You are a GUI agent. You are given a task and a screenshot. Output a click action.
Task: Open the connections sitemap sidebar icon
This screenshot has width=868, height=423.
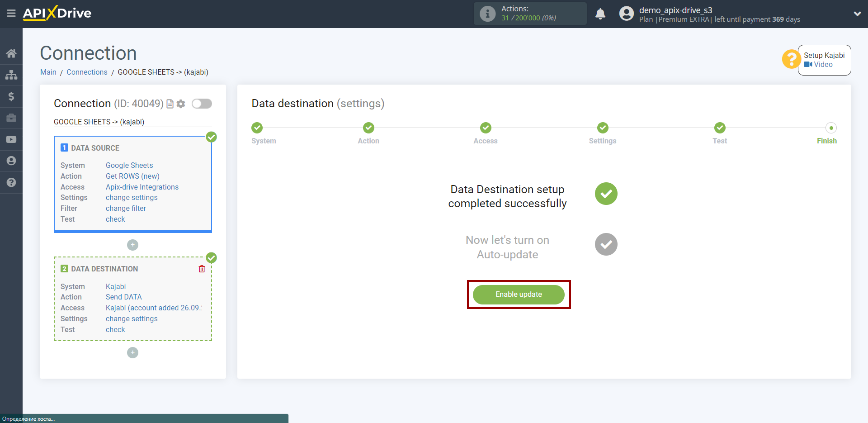(11, 75)
